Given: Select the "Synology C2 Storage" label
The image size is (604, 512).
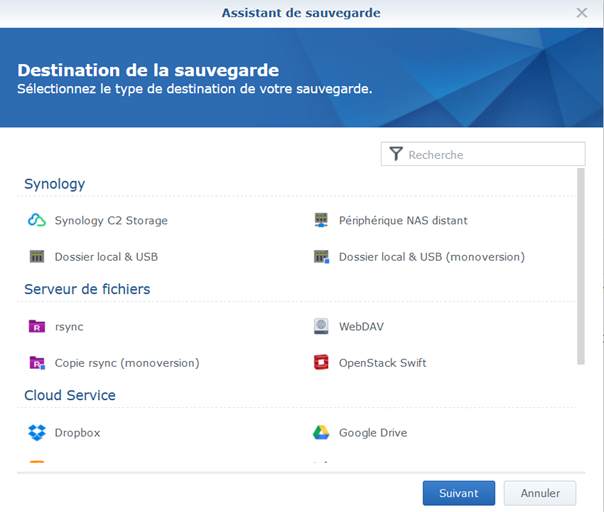Looking at the screenshot, I should tap(111, 221).
